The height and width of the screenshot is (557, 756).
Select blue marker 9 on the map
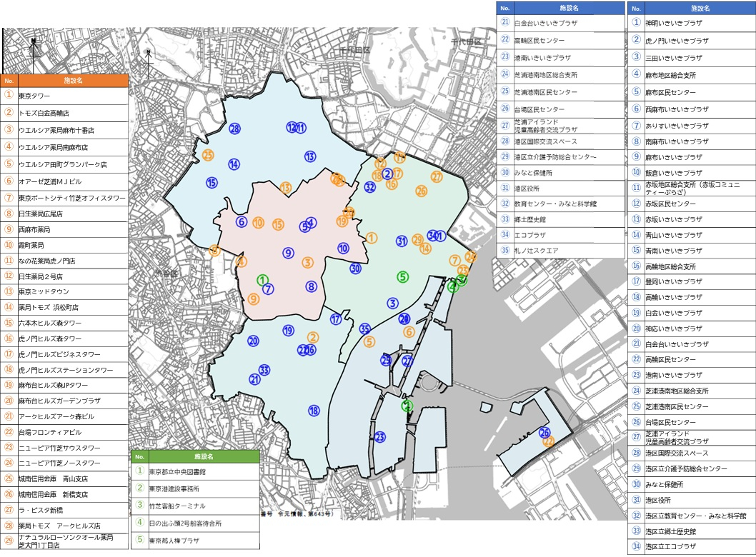tap(288, 253)
